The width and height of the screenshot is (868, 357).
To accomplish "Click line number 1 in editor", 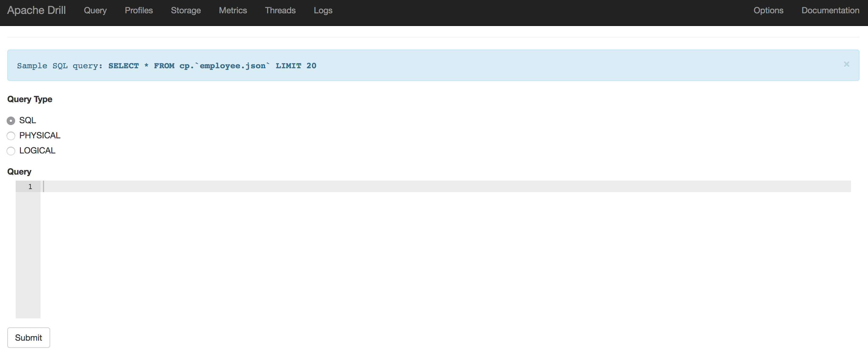I will 29,187.
